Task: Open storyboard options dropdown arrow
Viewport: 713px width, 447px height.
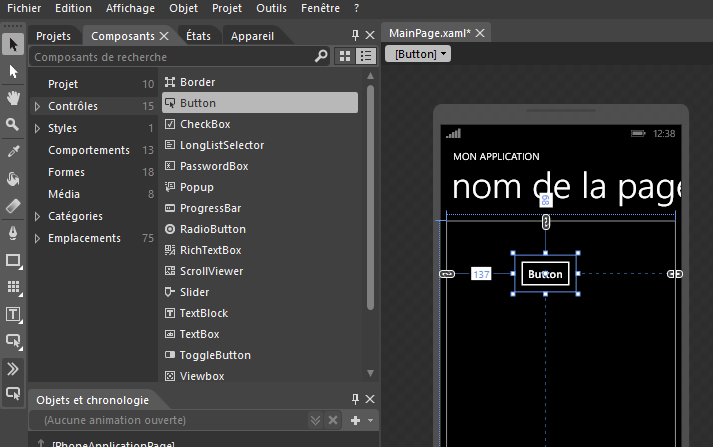Action: click(371, 421)
